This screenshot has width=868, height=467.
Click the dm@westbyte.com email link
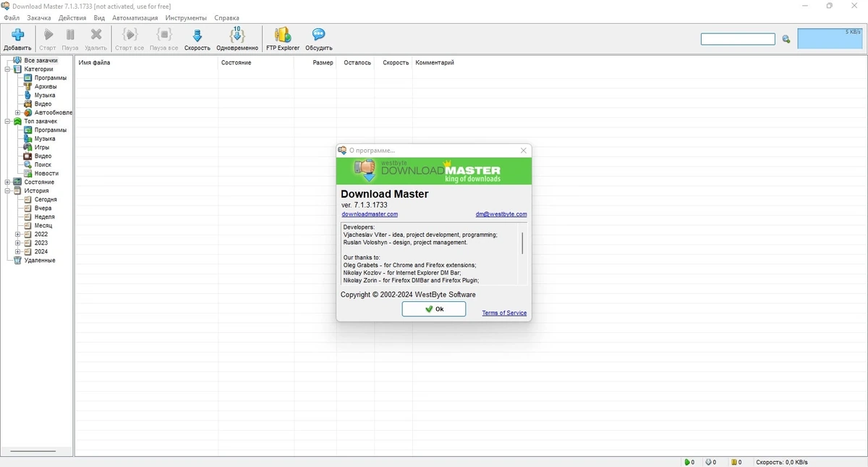click(501, 214)
